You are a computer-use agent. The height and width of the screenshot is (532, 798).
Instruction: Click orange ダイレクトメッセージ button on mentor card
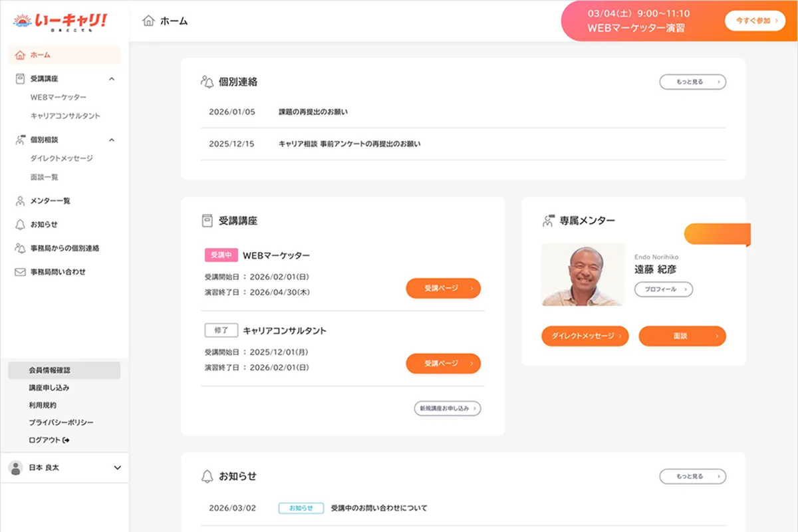(x=585, y=336)
